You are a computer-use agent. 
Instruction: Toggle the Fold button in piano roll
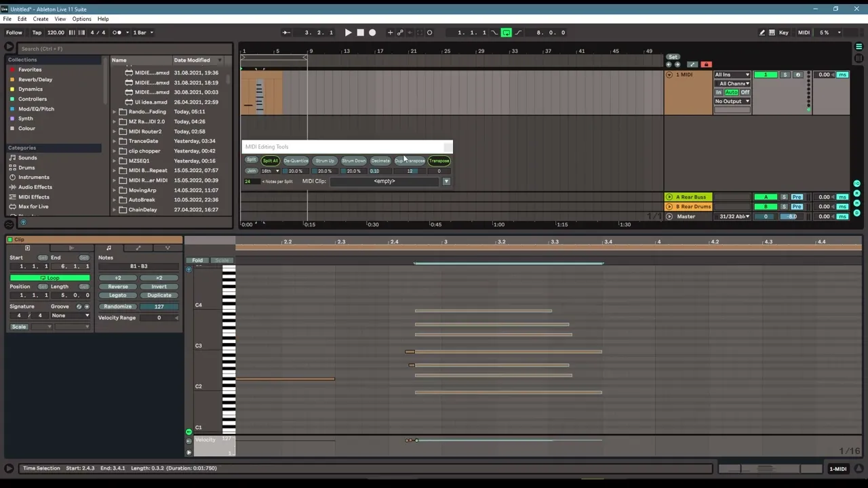pos(197,260)
